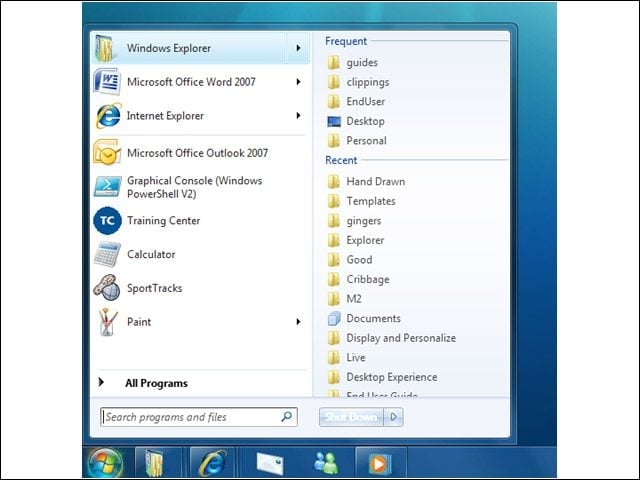This screenshot has height=480, width=640.
Task: Expand All Programs arrow
Action: pos(101,382)
